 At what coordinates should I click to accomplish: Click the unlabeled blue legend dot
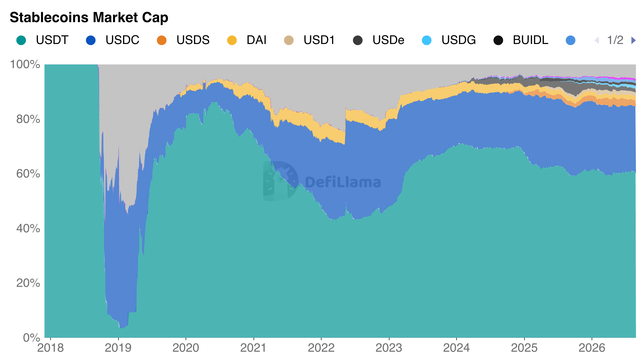[570, 40]
